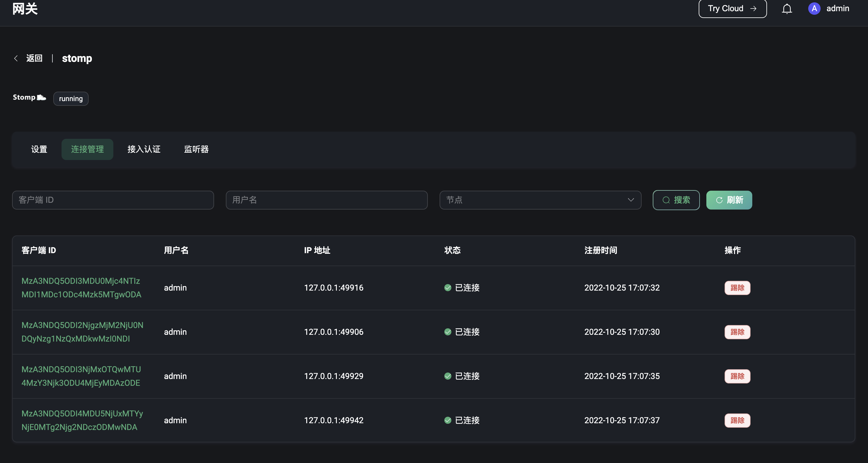Image resolution: width=868 pixels, height=463 pixels.
Task: Open the notifications bell icon
Action: click(786, 9)
